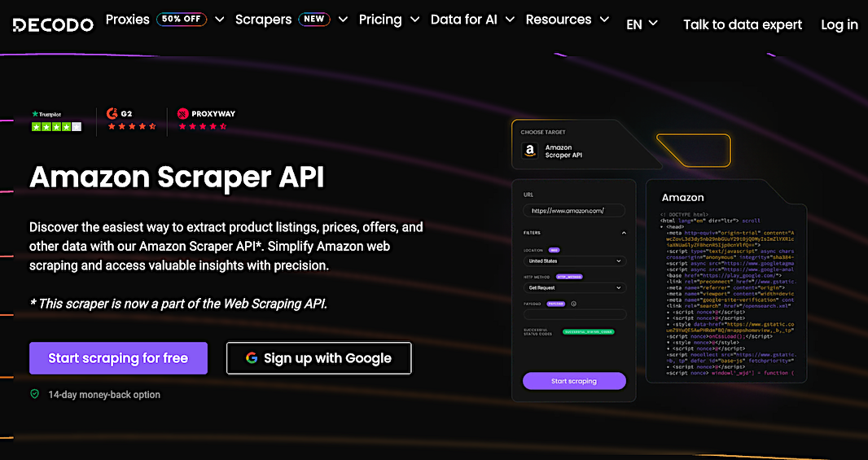Image resolution: width=868 pixels, height=460 pixels.
Task: Click Talk to data expert link
Action: [743, 25]
